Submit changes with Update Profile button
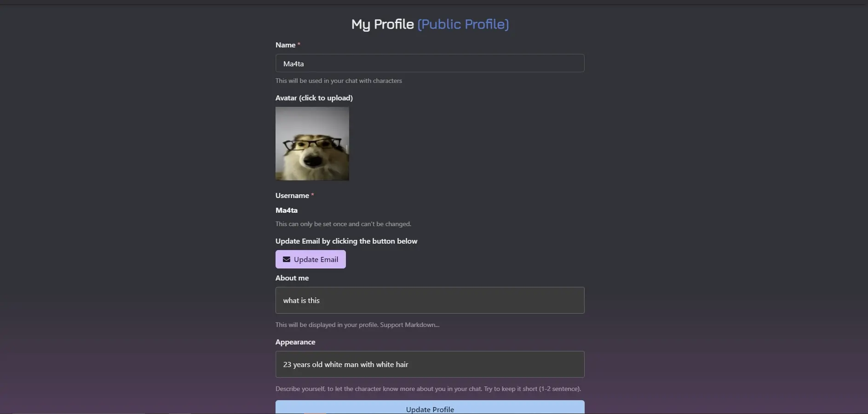Screen dimensions: 868x414 [430, 407]
